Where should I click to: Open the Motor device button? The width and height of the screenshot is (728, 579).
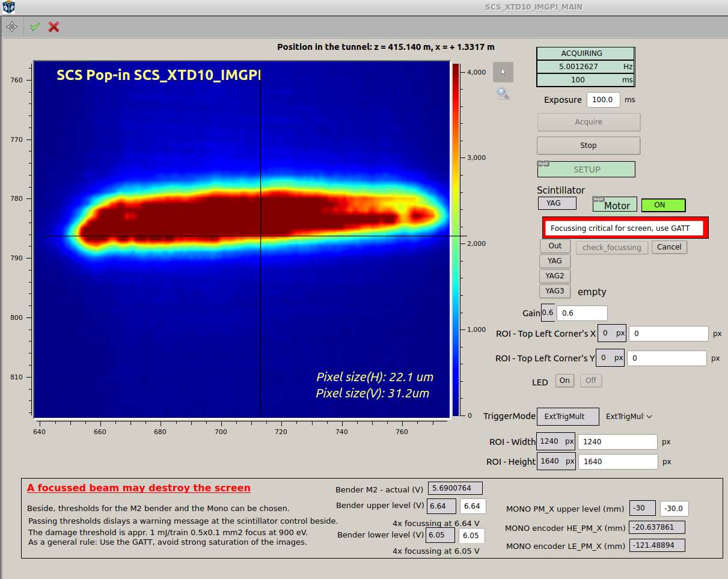(x=614, y=205)
